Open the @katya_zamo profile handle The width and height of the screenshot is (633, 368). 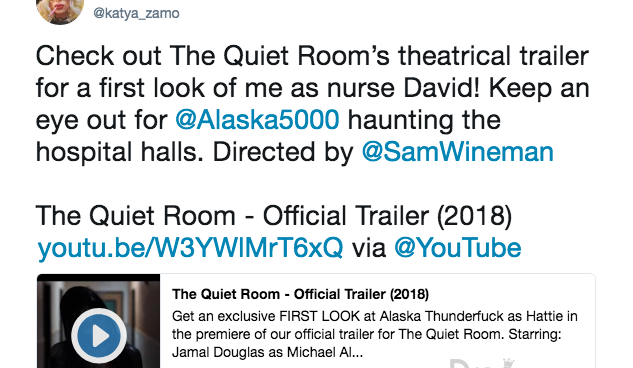136,13
